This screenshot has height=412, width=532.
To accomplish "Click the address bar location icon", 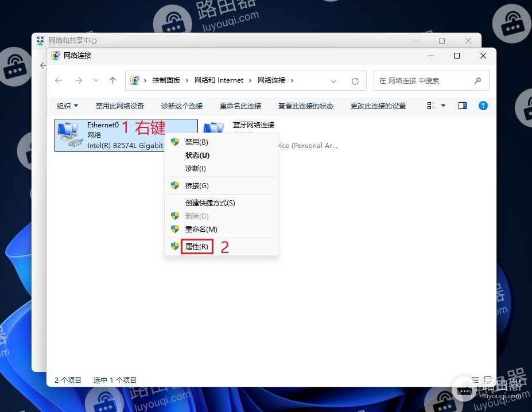I will [135, 80].
